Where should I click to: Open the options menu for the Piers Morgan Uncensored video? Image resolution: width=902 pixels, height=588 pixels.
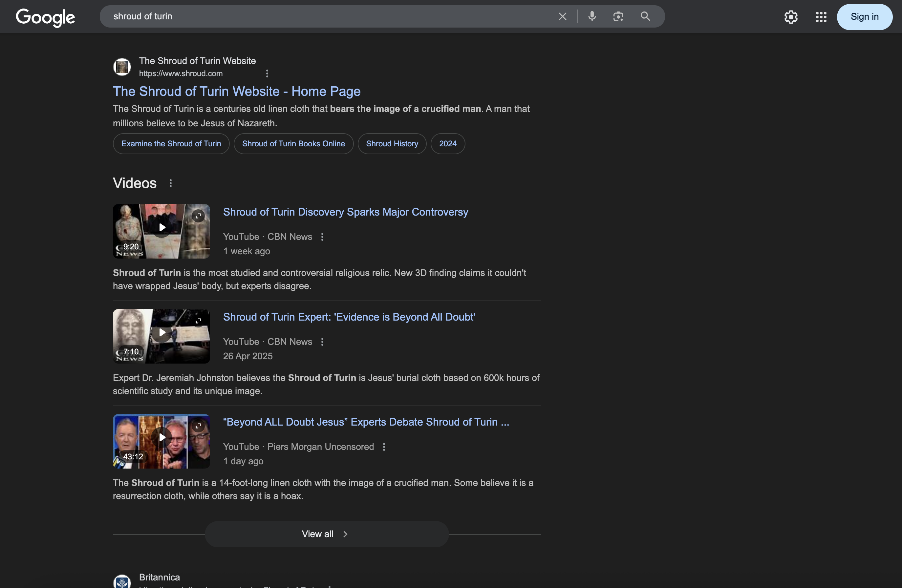pos(384,447)
